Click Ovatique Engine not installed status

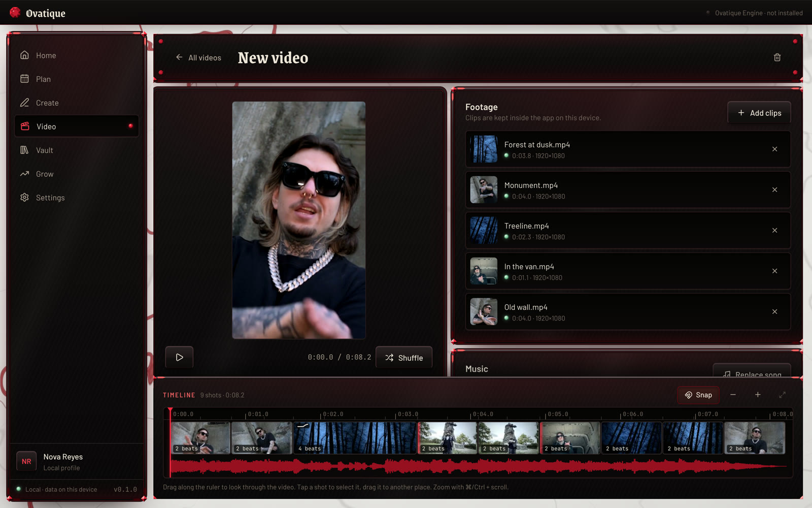(754, 13)
